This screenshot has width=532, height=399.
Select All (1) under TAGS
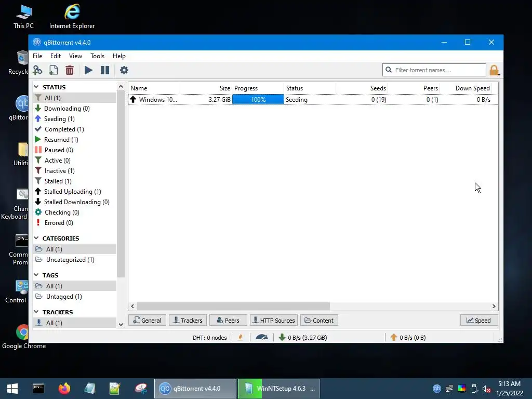pyautogui.click(x=75, y=286)
